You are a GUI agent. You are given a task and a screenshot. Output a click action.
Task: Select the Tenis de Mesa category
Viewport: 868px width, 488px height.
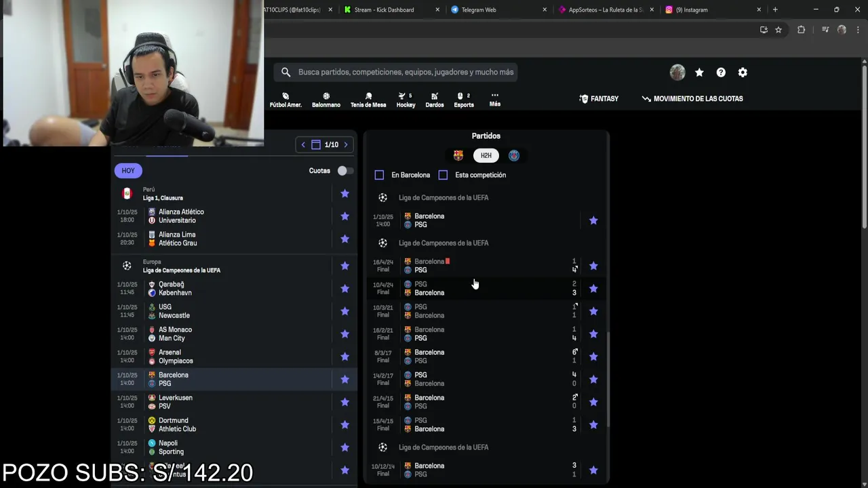tap(368, 100)
